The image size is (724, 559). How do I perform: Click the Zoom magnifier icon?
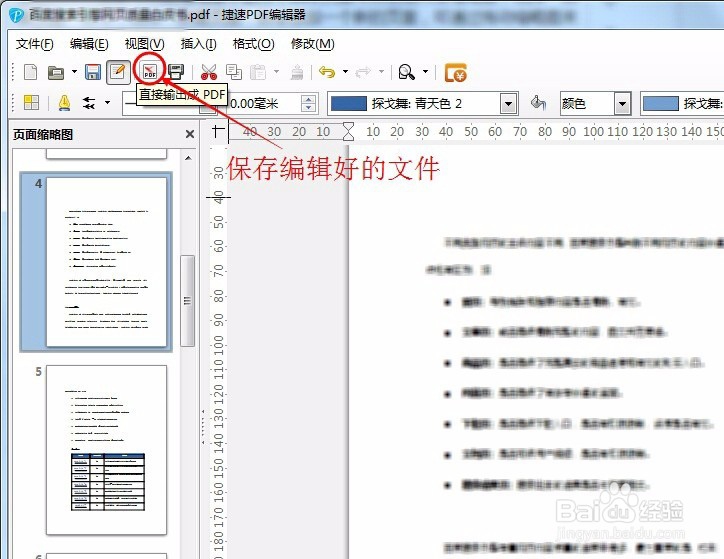407,72
